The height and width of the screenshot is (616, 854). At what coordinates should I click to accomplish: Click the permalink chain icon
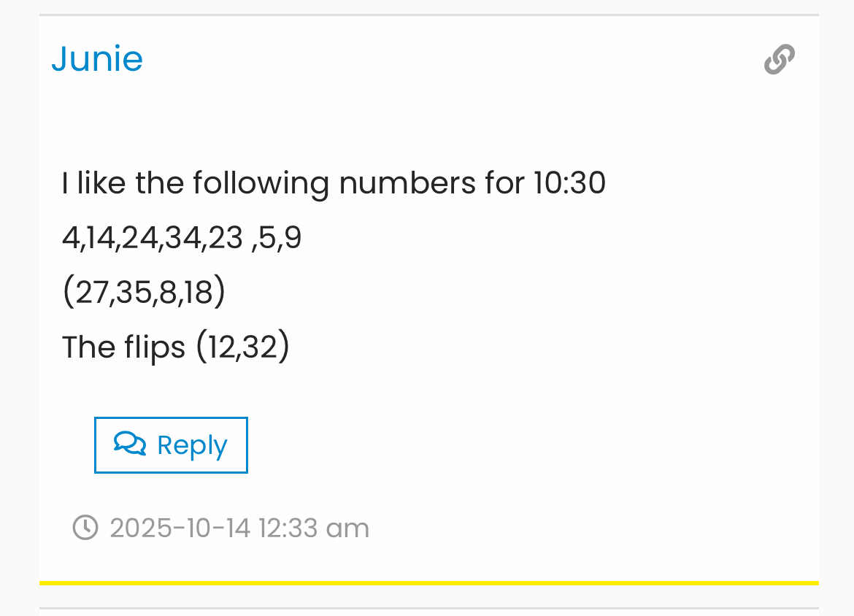click(x=780, y=59)
